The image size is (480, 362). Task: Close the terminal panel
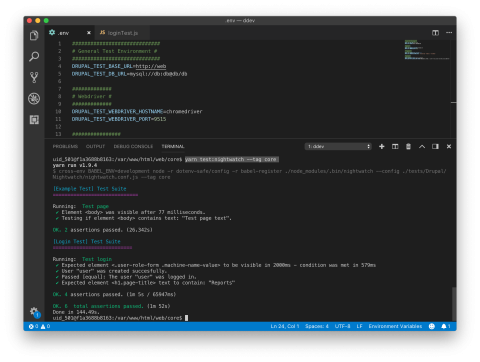[449, 146]
